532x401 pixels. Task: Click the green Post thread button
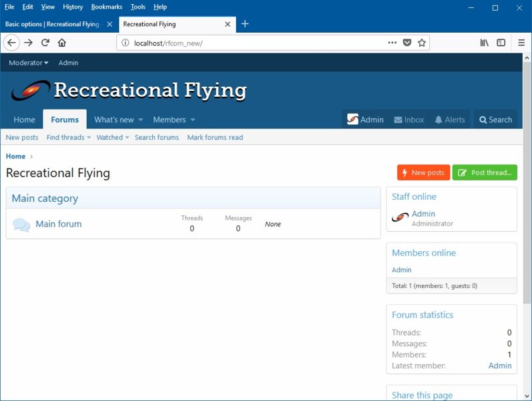[485, 172]
